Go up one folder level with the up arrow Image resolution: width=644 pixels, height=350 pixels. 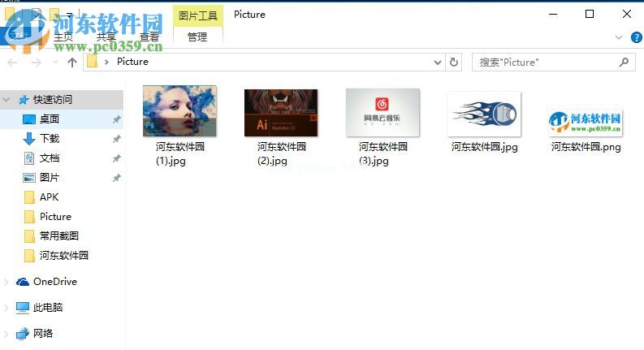(71, 62)
